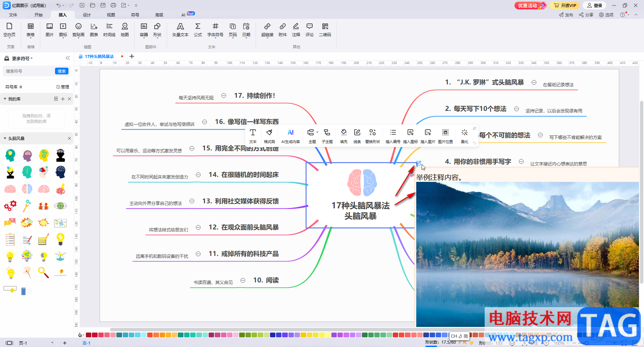
Task: Collapse the 头脑风暴 symbol group
Action: click(5, 138)
